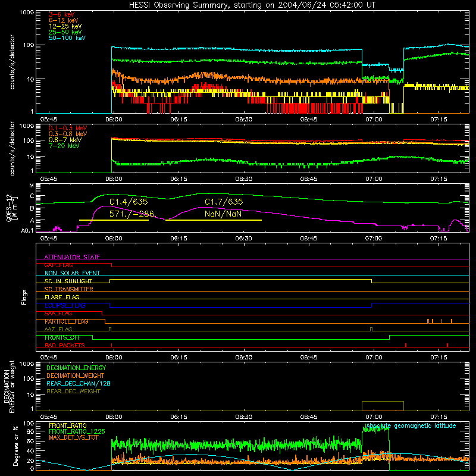Click the 06:45 time label under MeV panel
476x476 pixels.
[309, 179]
